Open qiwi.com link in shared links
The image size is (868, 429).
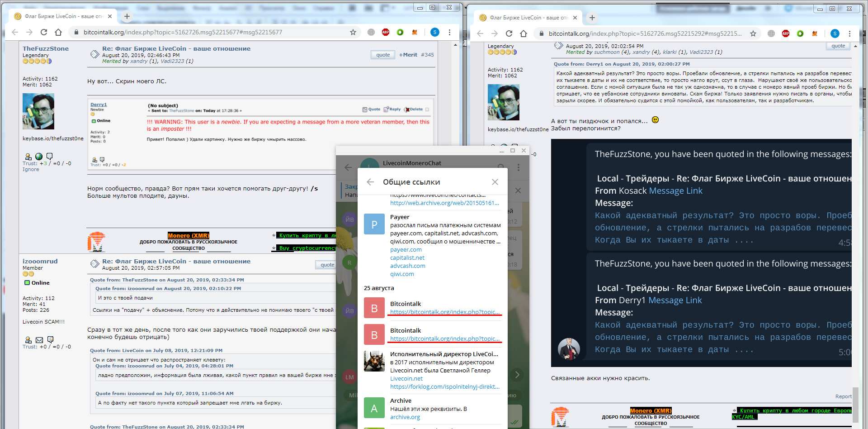tap(402, 274)
